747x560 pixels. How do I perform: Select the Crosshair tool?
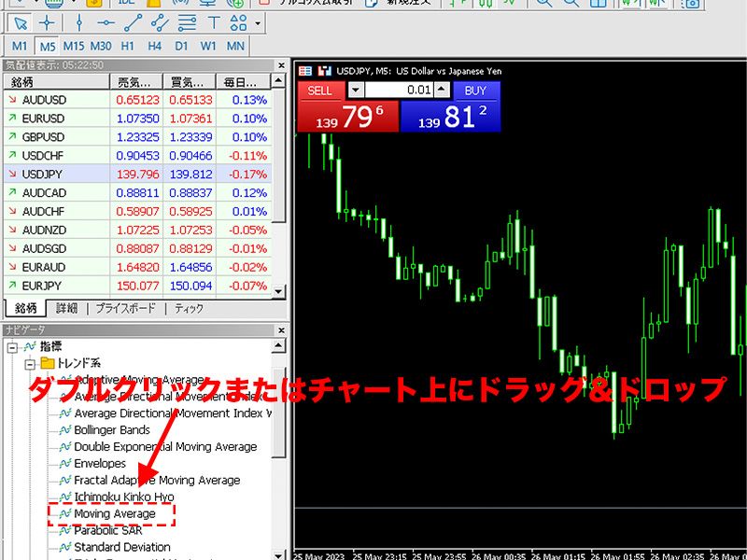46,23
